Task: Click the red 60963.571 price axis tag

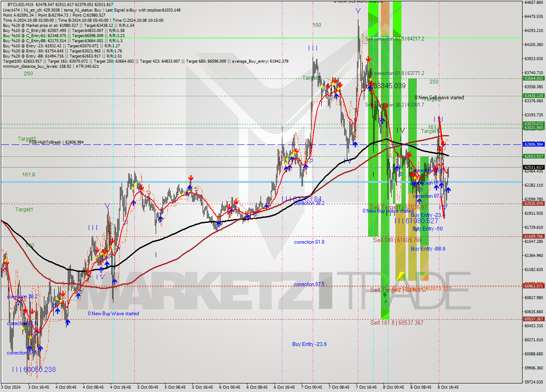Action: point(533,286)
